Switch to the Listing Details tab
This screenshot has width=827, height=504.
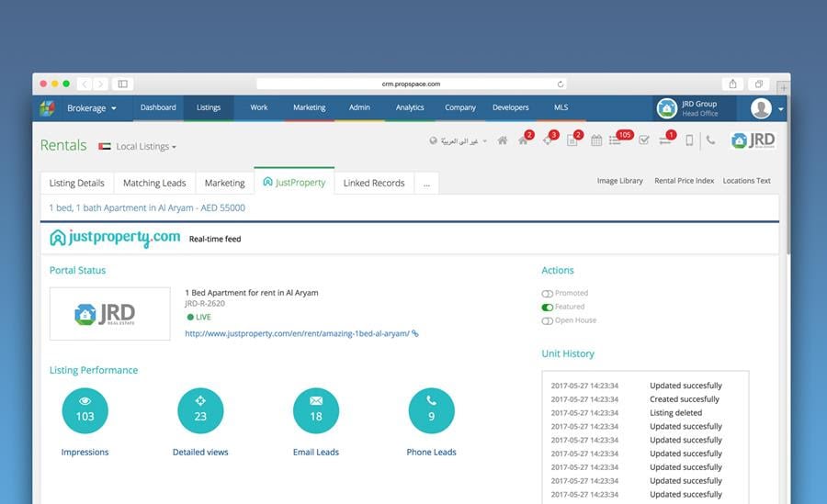[x=77, y=183]
